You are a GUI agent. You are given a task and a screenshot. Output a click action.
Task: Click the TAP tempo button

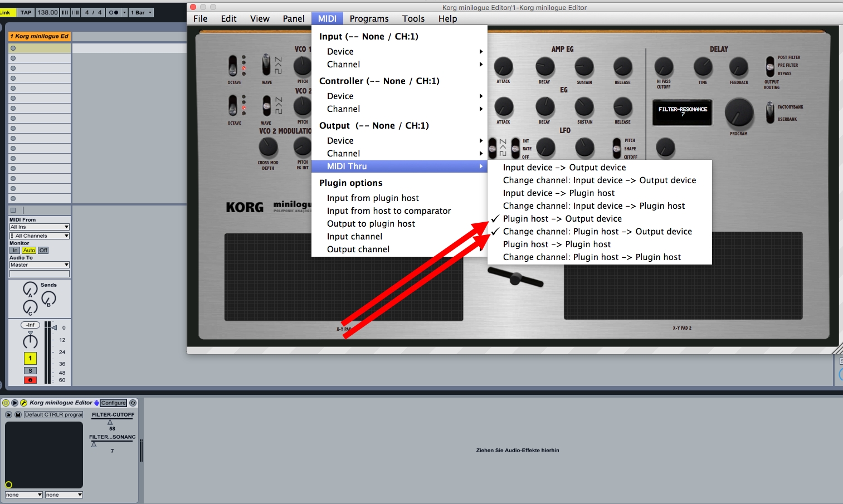26,12
